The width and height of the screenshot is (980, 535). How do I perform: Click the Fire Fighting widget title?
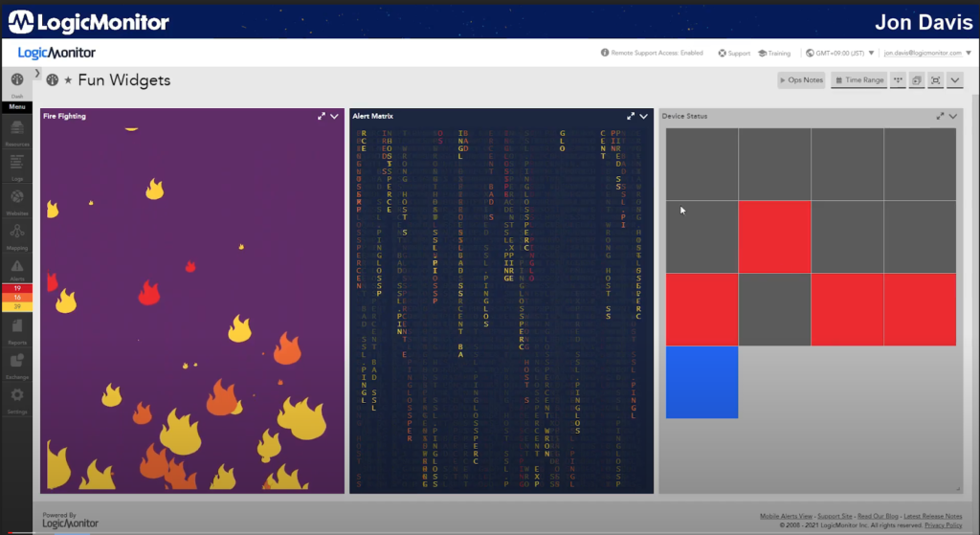tap(64, 116)
